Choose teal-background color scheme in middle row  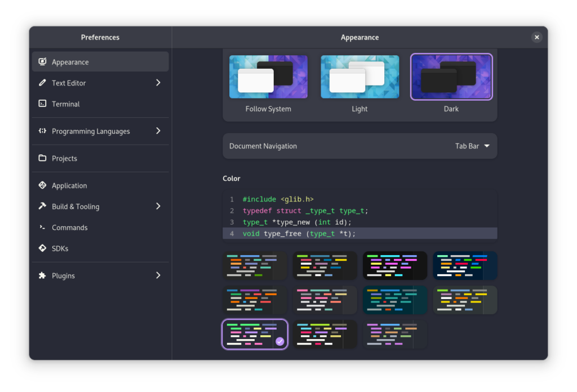395,300
